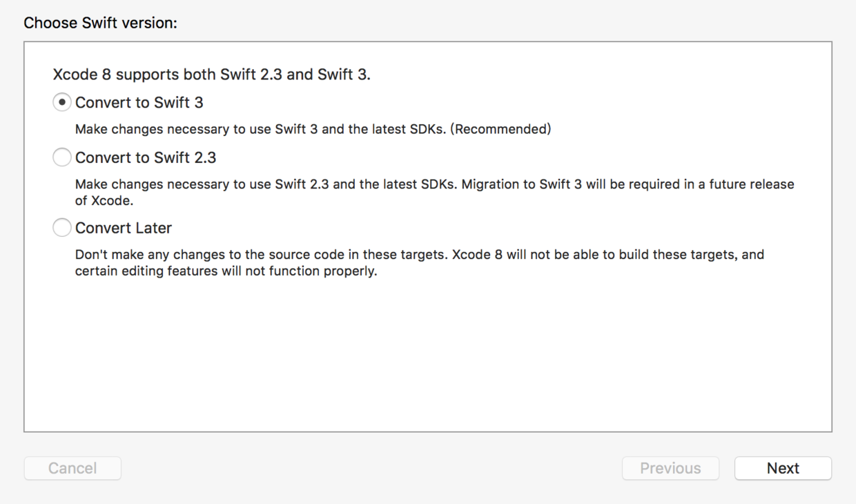Select the Convert to Swift 3 radio button
This screenshot has height=504, width=856.
[x=62, y=102]
